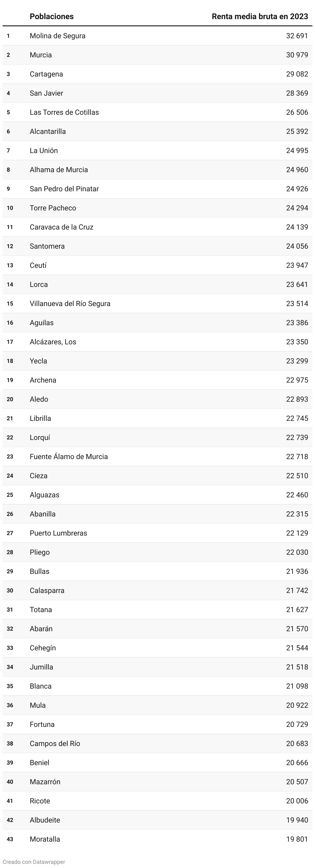Click the Renta media bruta en 2023 header
The height and width of the screenshot is (868, 315).
(259, 17)
